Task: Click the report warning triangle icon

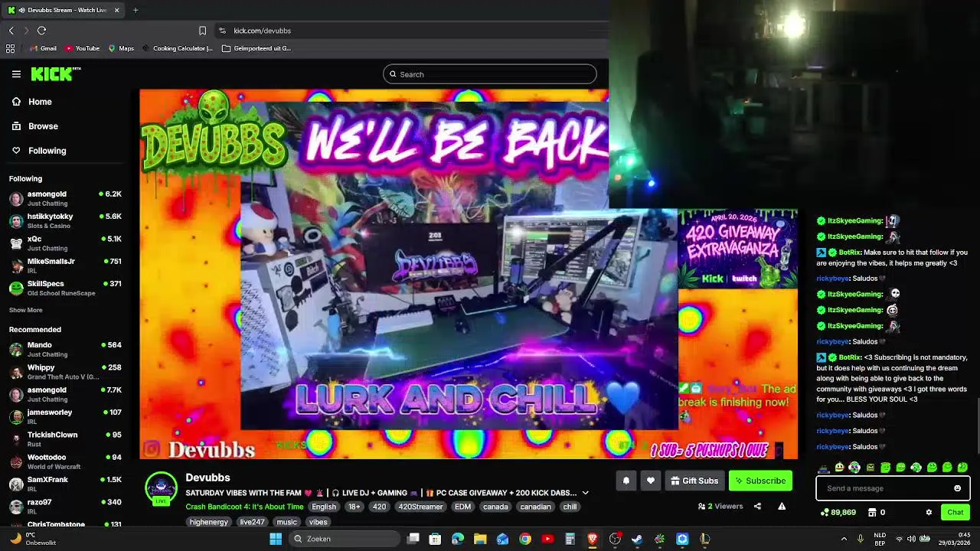Action: click(782, 506)
